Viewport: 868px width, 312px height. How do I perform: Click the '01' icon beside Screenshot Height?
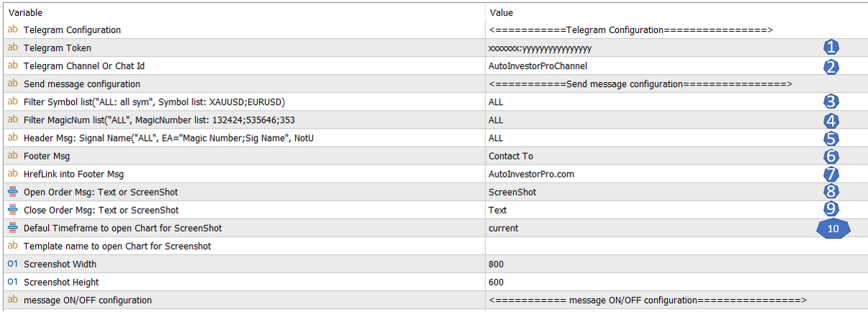[x=12, y=282]
